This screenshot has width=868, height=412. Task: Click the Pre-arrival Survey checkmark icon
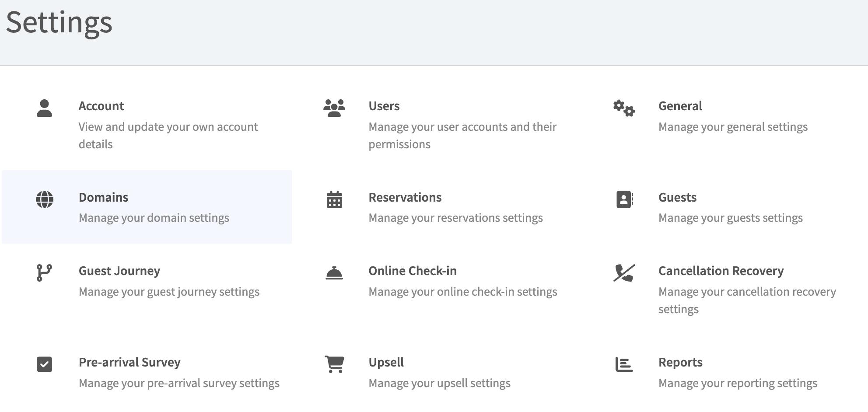click(x=44, y=364)
